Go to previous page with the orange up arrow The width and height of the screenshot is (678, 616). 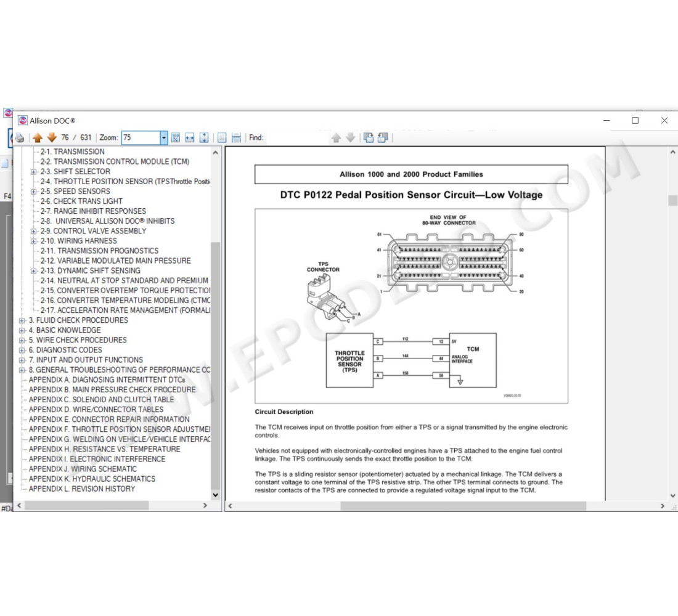38,138
